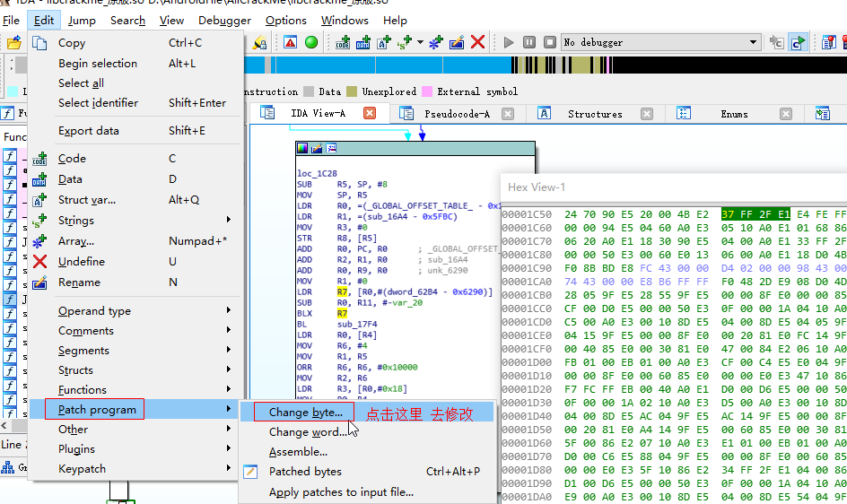
Task: Open the dropdown arrow beside Strings icon
Action: pos(420,42)
